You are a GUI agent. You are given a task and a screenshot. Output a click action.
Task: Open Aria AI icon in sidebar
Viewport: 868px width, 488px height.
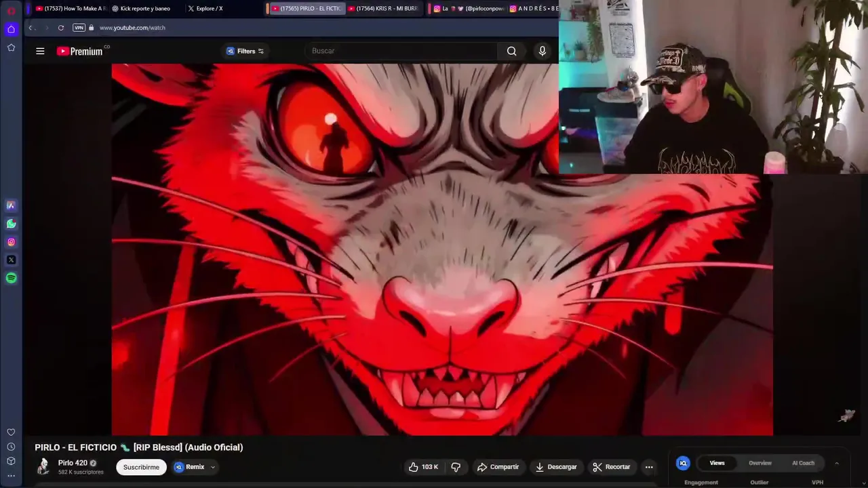click(11, 205)
